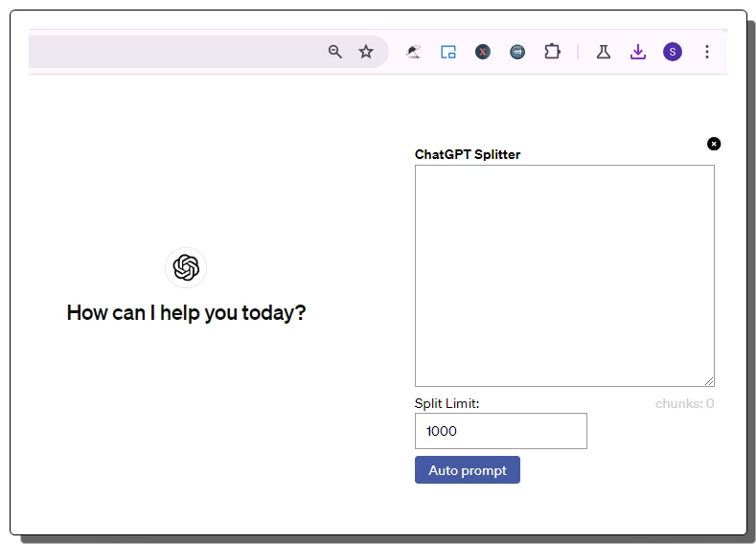Open the umbrella extension icon
The image size is (756, 544).
point(413,52)
